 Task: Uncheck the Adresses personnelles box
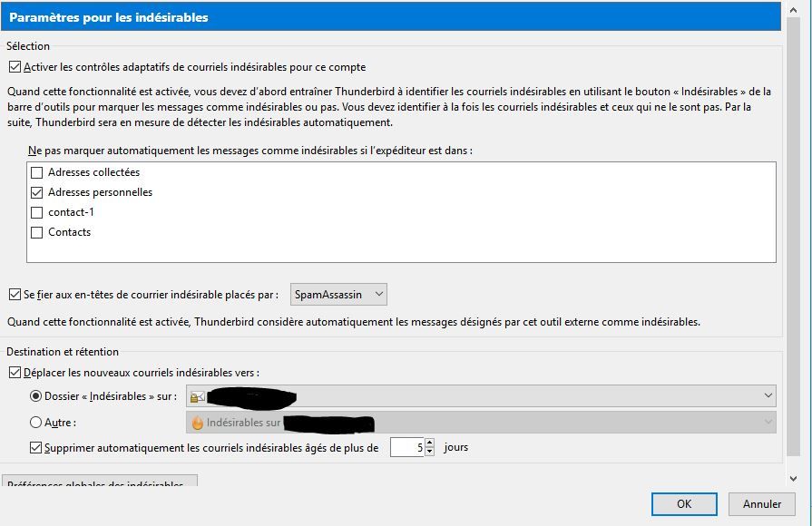tap(37, 192)
